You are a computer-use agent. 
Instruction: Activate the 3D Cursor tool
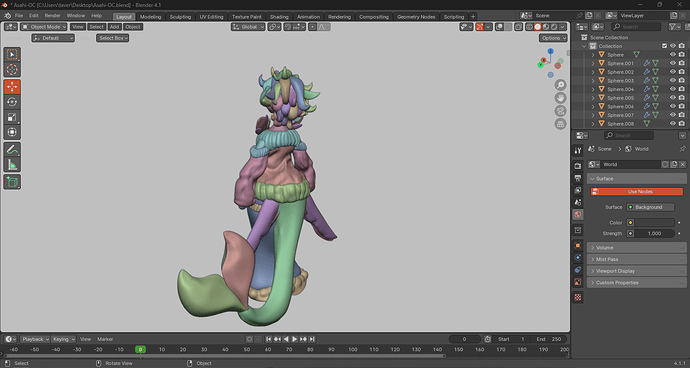point(12,69)
